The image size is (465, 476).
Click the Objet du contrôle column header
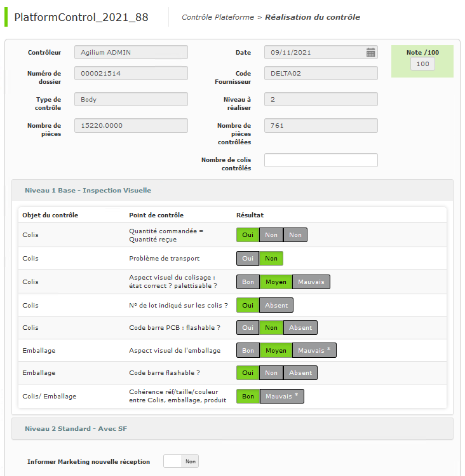click(50, 215)
